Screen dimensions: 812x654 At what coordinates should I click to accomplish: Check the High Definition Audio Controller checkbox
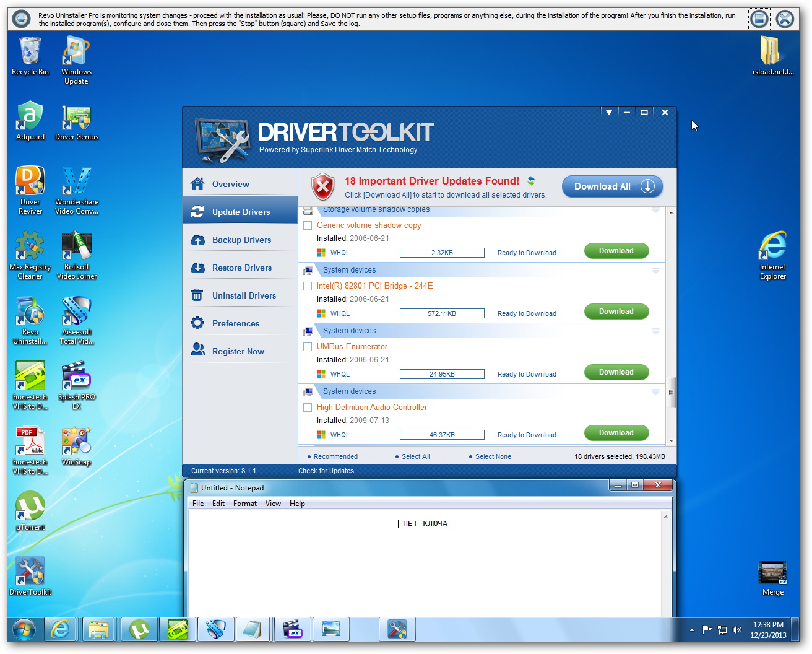tap(308, 408)
